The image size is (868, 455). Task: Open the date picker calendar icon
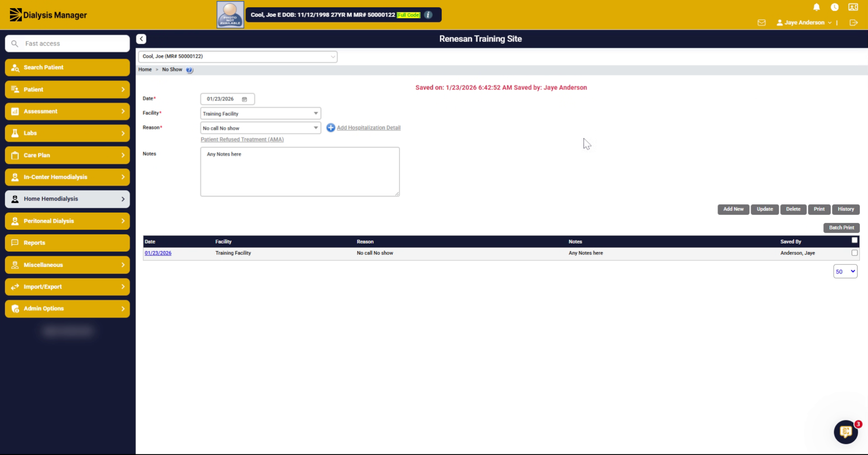[244, 99]
